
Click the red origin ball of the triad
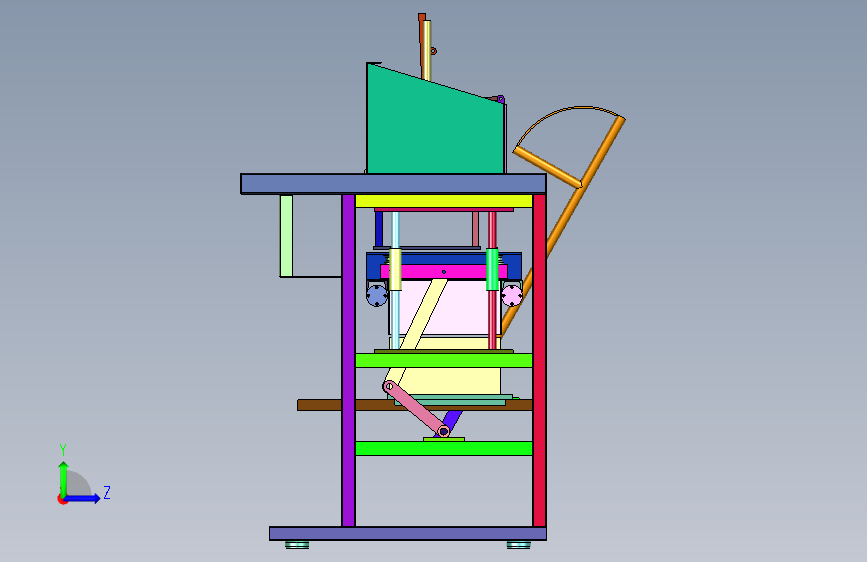click(x=62, y=499)
